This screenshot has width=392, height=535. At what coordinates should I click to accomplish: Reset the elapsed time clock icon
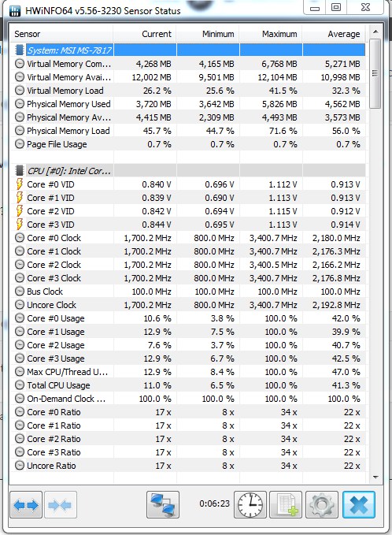click(x=250, y=504)
